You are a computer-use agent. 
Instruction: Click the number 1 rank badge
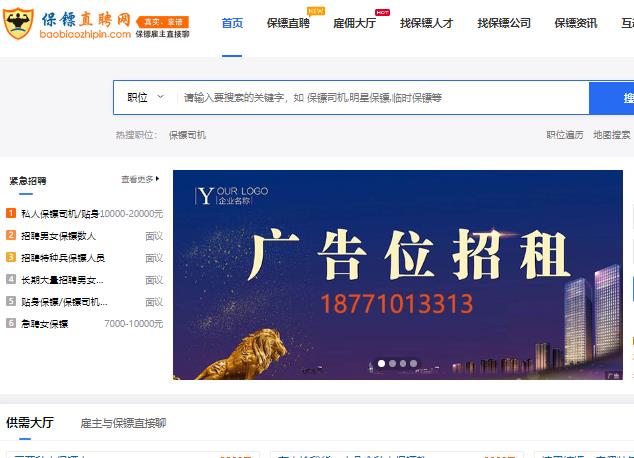tap(11, 213)
